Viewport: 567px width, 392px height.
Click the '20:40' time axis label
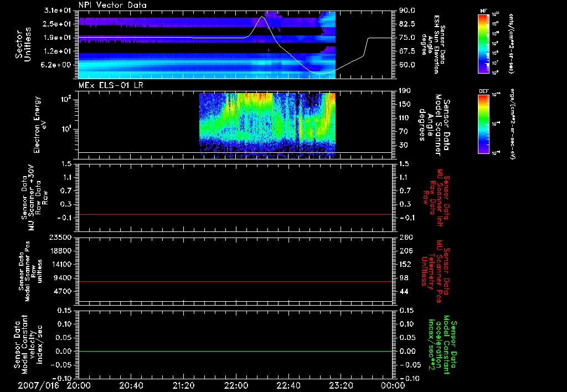[131, 385]
